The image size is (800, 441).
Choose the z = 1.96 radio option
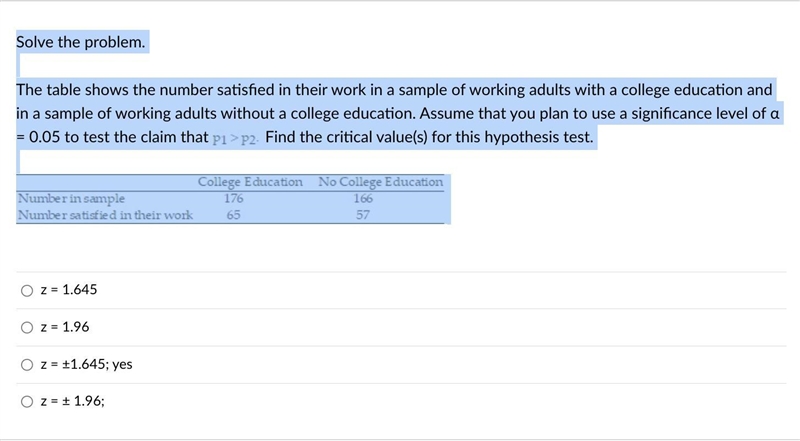[x=27, y=328]
